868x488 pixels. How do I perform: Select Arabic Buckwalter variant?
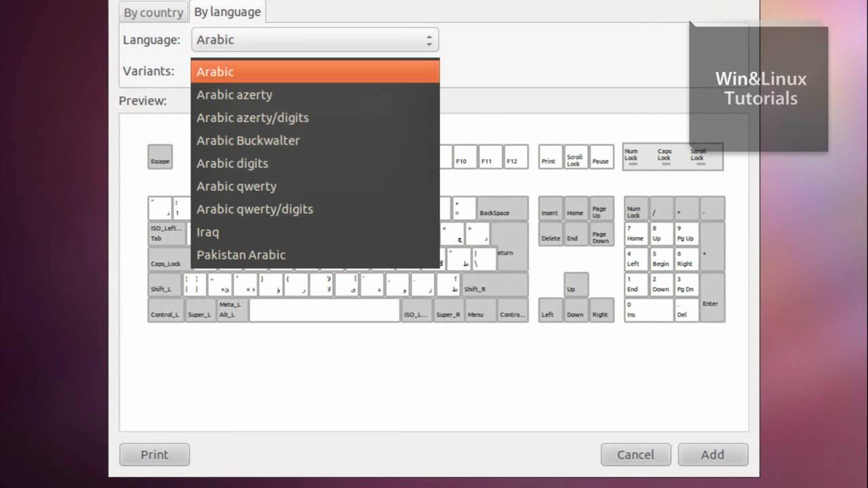point(315,140)
